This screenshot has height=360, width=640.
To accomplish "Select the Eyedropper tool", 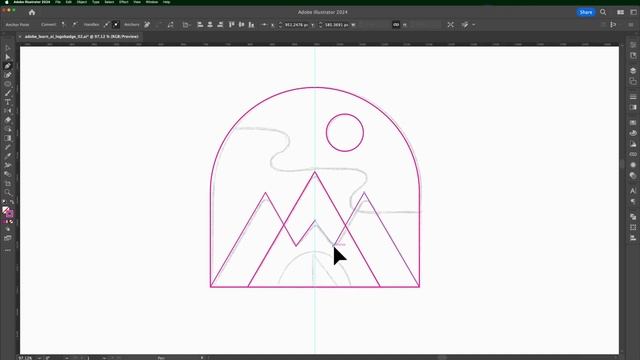I will (8, 156).
